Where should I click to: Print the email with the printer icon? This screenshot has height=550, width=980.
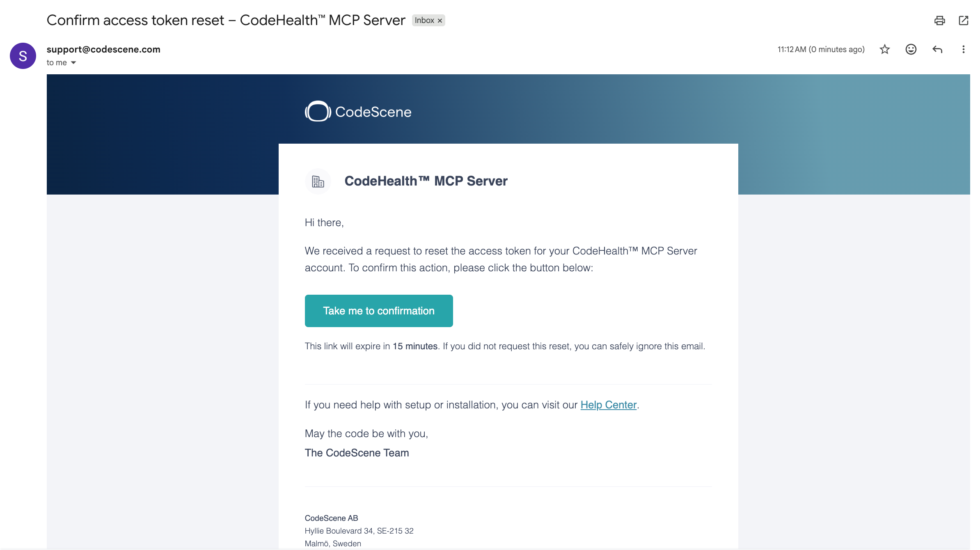tap(939, 21)
